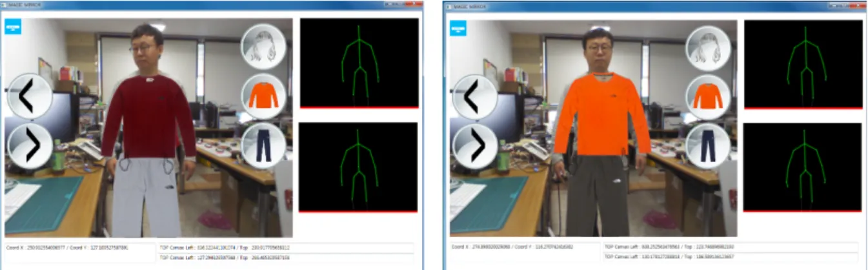The width and height of the screenshot is (868, 270).
Task: Click the upper skeleton view in the red-sweater window
Action: point(359,63)
